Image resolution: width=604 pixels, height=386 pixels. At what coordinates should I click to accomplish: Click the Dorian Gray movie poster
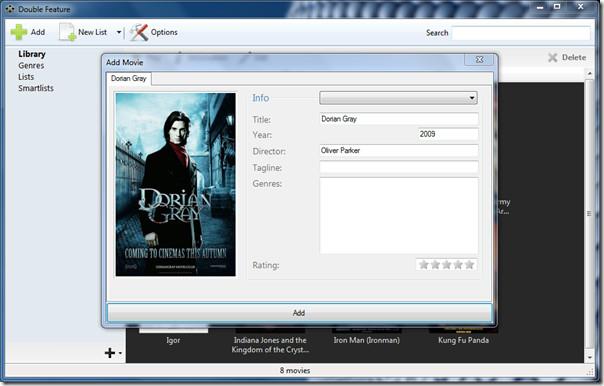click(176, 185)
